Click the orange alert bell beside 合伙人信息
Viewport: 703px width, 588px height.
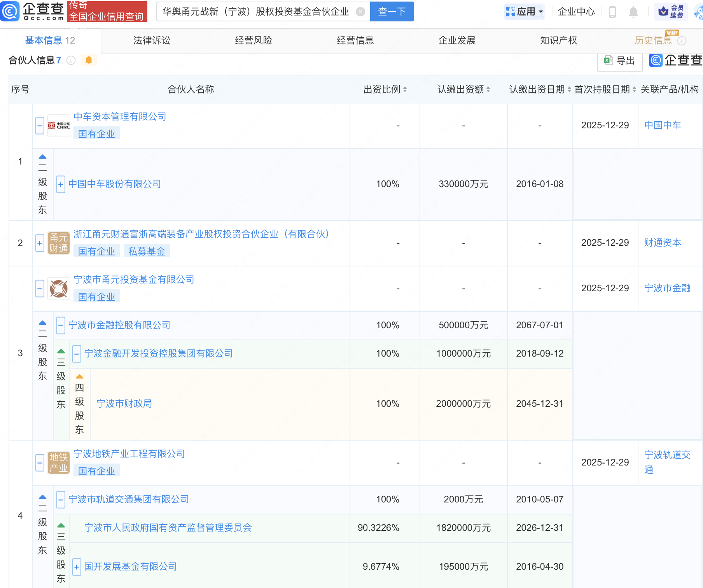89,60
